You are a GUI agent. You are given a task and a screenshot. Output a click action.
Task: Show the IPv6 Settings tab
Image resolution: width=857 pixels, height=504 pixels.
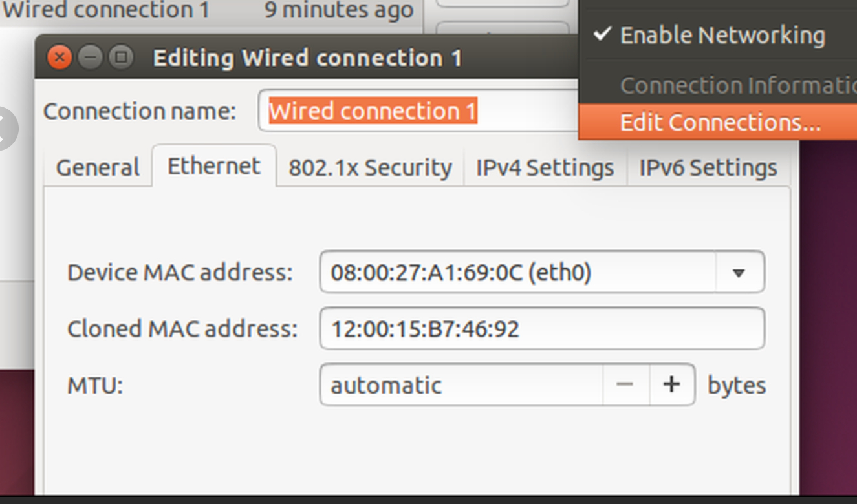[708, 168]
